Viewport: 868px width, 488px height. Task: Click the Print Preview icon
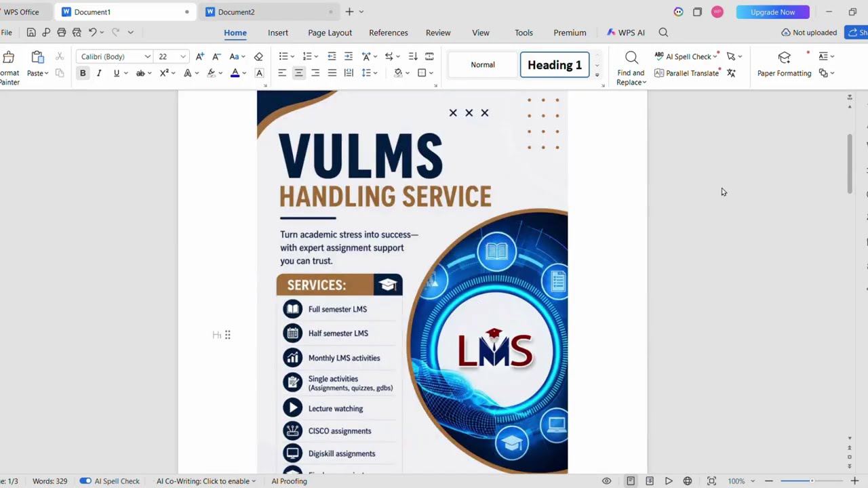(x=77, y=32)
